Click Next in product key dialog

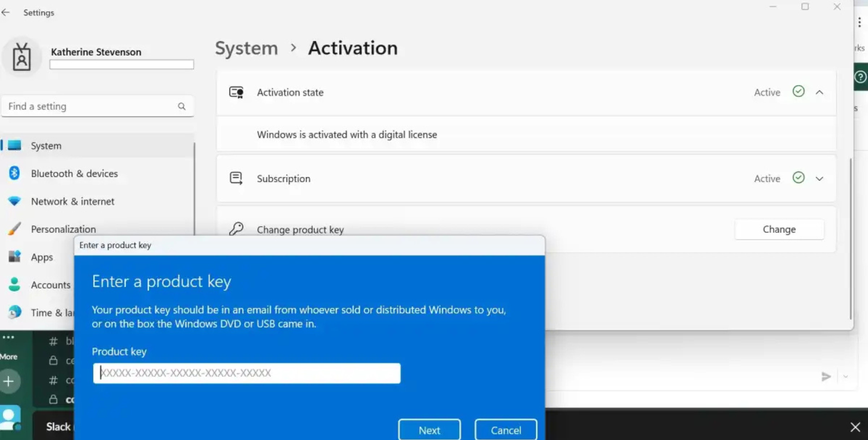[x=429, y=430]
